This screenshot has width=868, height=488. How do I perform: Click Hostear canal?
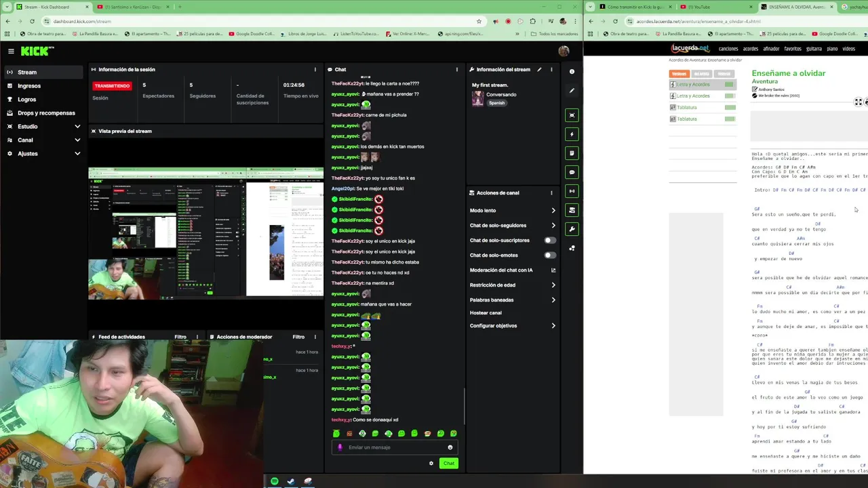(486, 313)
